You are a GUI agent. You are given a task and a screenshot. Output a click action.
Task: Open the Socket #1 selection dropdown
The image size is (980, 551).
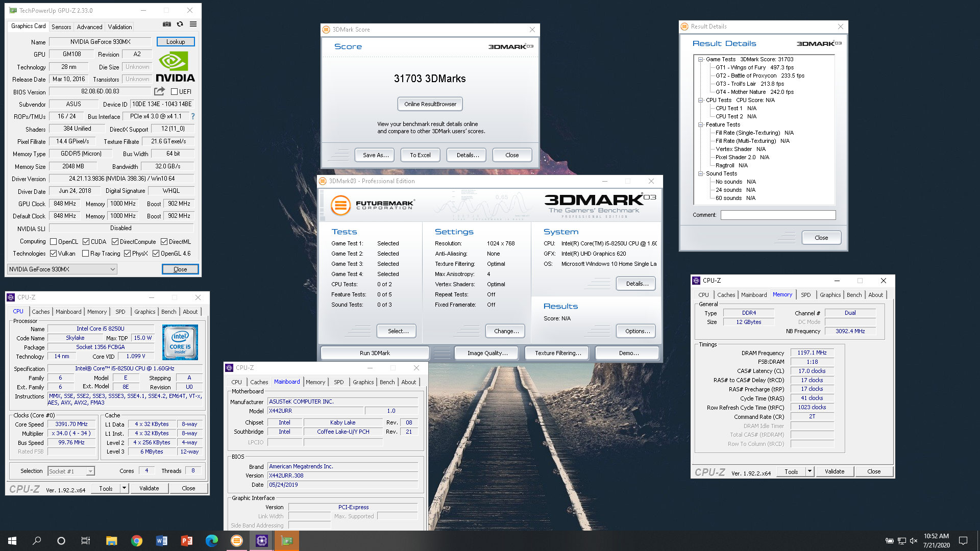[x=71, y=471]
